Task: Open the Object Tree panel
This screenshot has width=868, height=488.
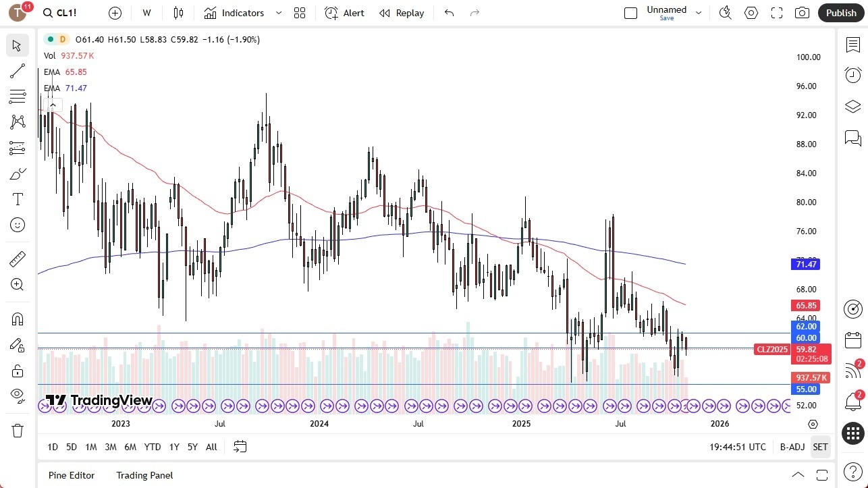Action: (852, 106)
